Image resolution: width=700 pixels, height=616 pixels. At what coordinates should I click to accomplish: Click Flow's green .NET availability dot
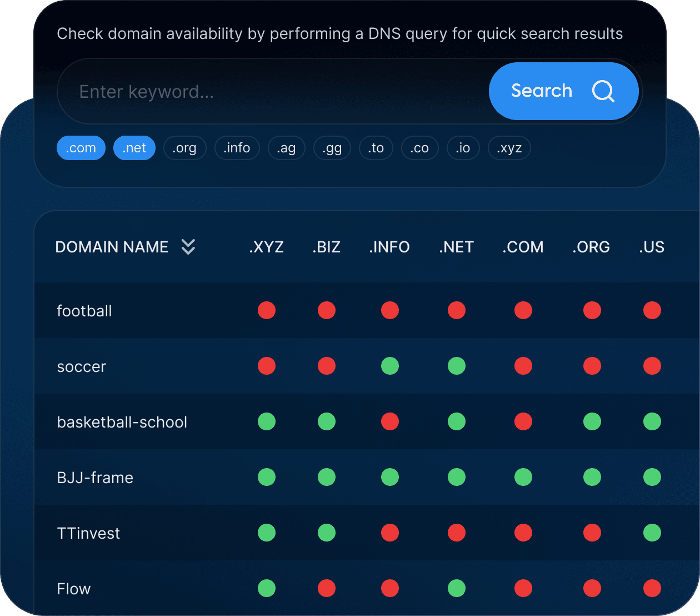[x=457, y=588]
